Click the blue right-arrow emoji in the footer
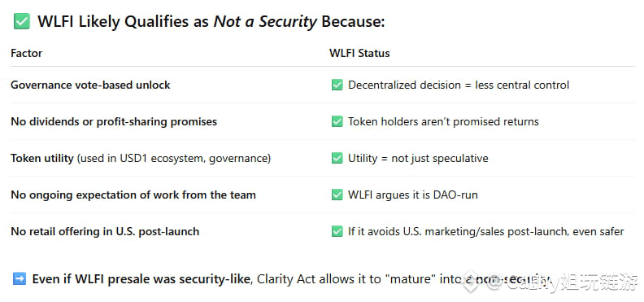The width and height of the screenshot is (644, 302). 19,278
